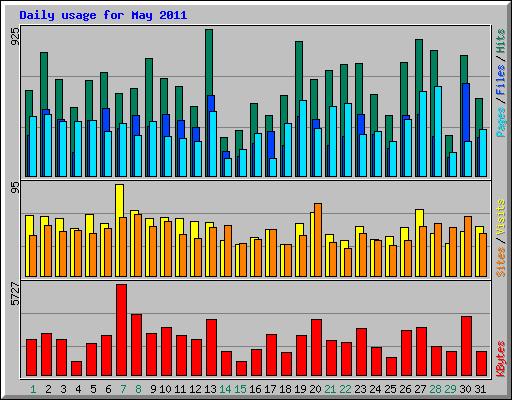Click day label 22 on the x-axis
512x400 pixels.
click(345, 389)
